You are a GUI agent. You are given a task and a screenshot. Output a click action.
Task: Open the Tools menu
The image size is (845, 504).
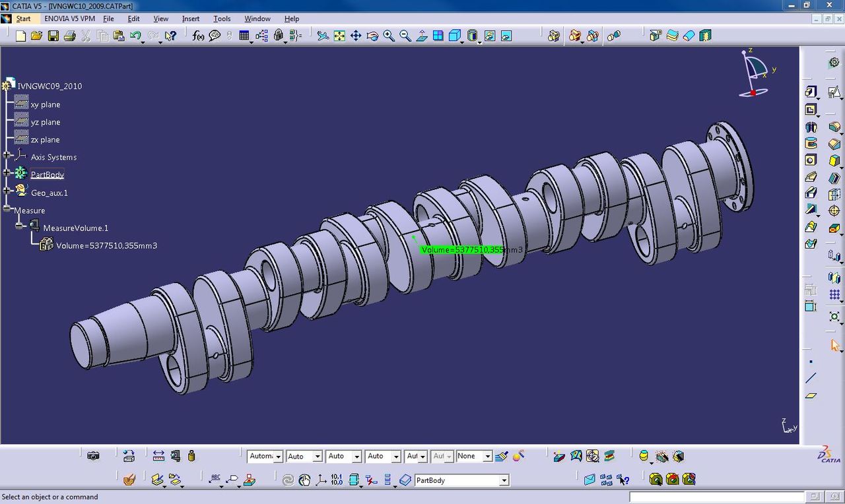(x=221, y=18)
